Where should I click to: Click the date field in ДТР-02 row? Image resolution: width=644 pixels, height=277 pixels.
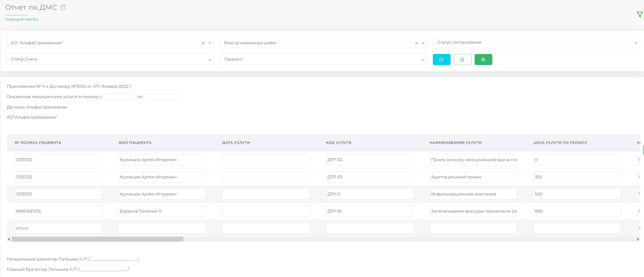[x=266, y=160]
